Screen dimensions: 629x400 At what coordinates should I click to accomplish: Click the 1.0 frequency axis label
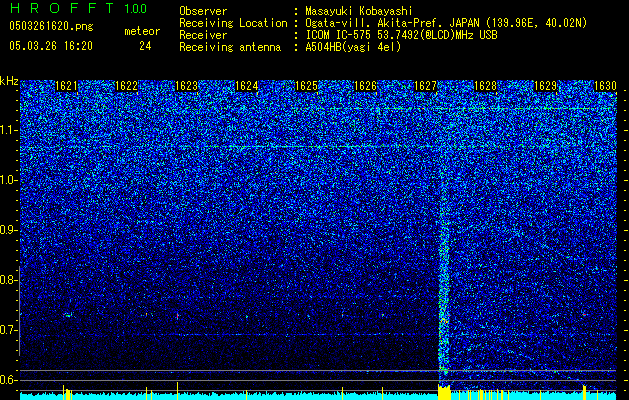tap(8, 180)
